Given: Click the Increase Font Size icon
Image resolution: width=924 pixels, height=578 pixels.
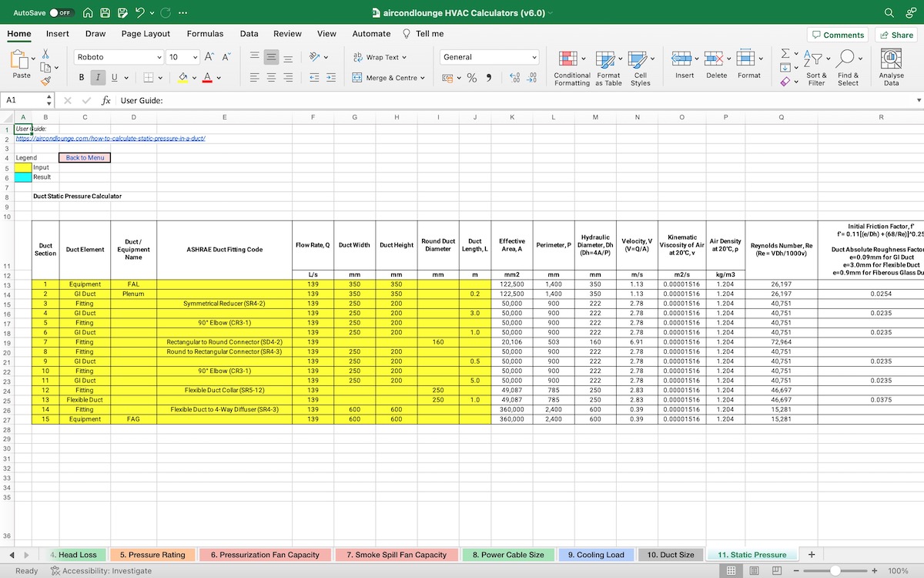Looking at the screenshot, I should coord(209,57).
